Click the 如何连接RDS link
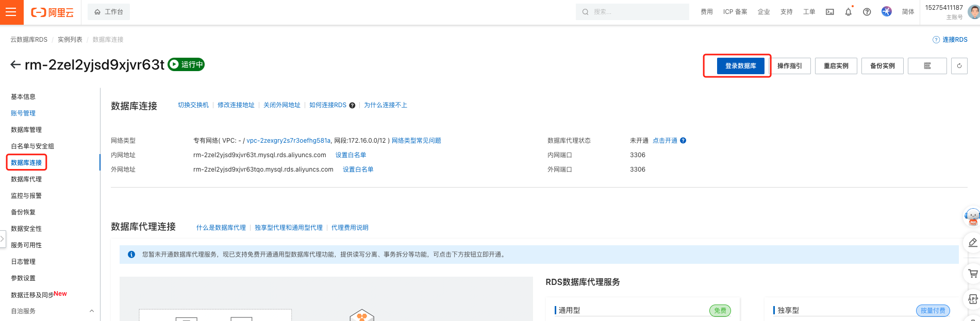Image resolution: width=980 pixels, height=321 pixels. pos(328,105)
